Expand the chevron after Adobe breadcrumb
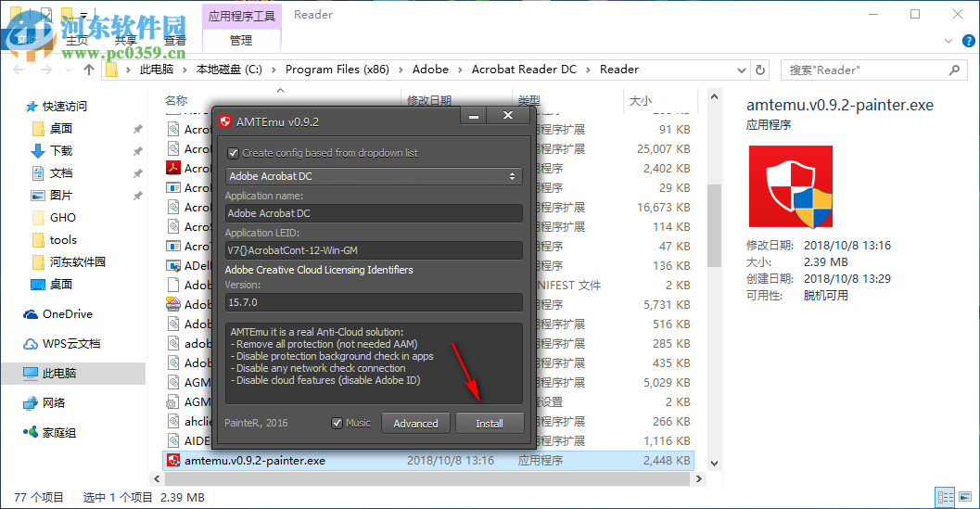Screen dimensions: 980x509 [460, 70]
